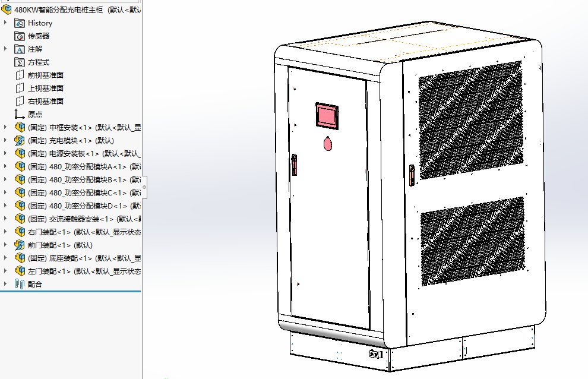Expand the 左门装配<1> component

pyautogui.click(x=5, y=270)
